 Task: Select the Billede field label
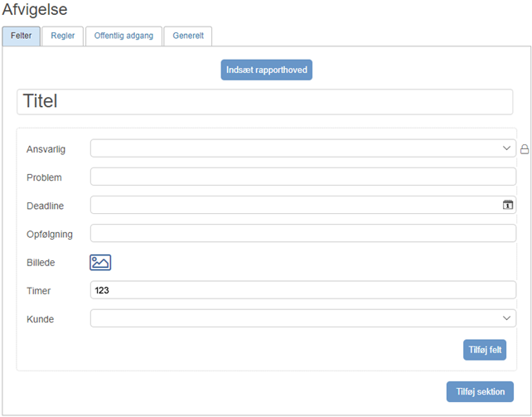click(41, 263)
